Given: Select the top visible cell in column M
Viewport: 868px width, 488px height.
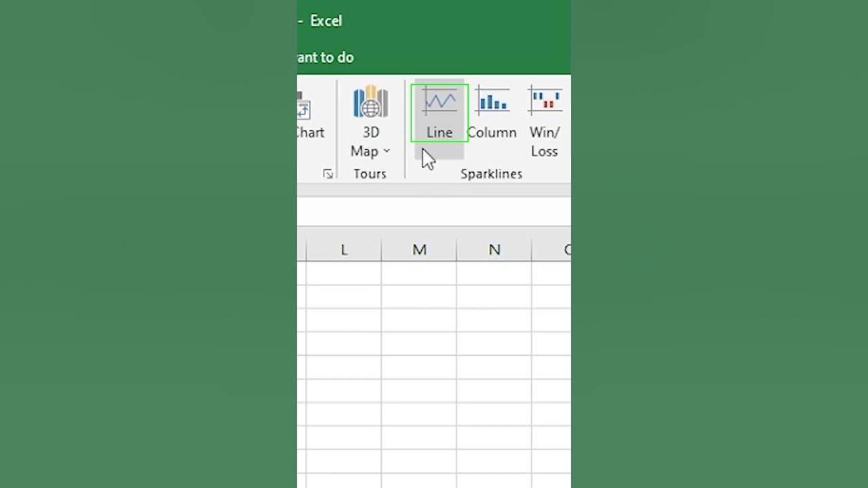Looking at the screenshot, I should (419, 273).
